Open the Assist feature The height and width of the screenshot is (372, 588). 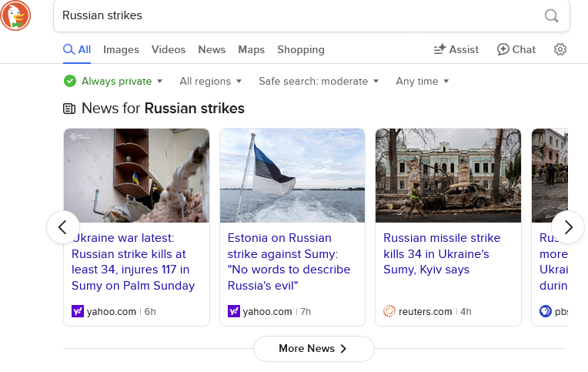[x=456, y=49]
